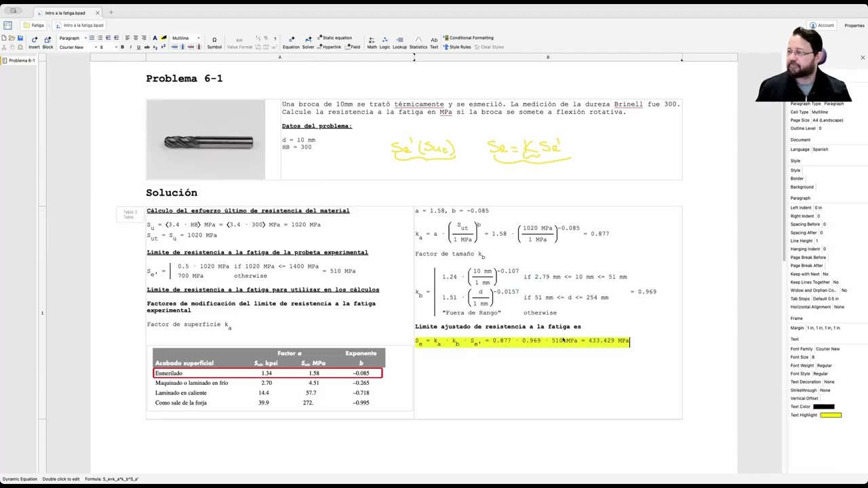This screenshot has width=868, height=488.
Task: Click the Text Color black swatch
Action: (824, 407)
